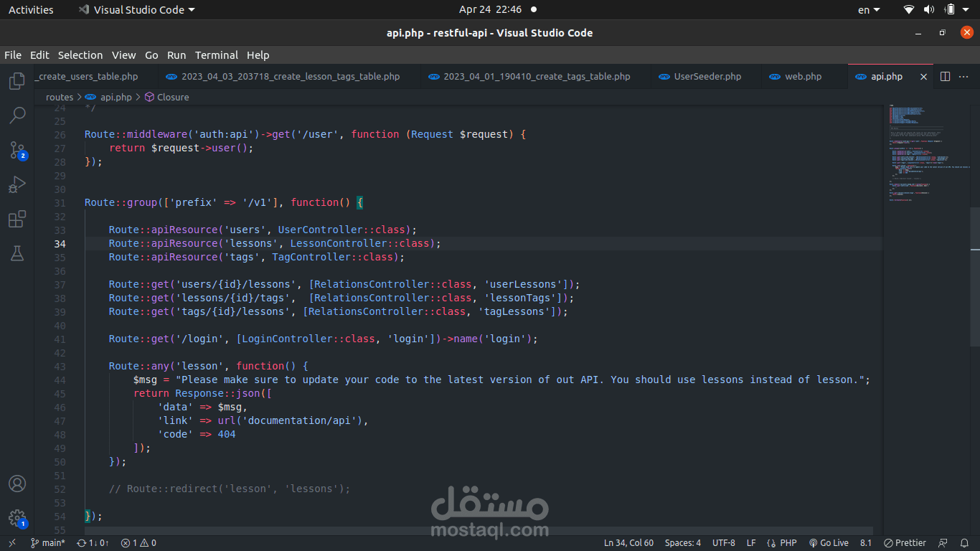
Task: Open Source Control view with 2 changes
Action: [17, 150]
